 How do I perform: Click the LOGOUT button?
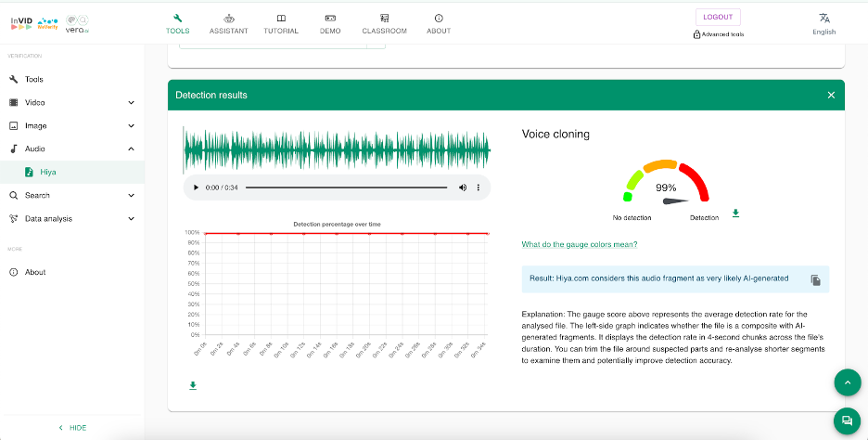tap(718, 18)
